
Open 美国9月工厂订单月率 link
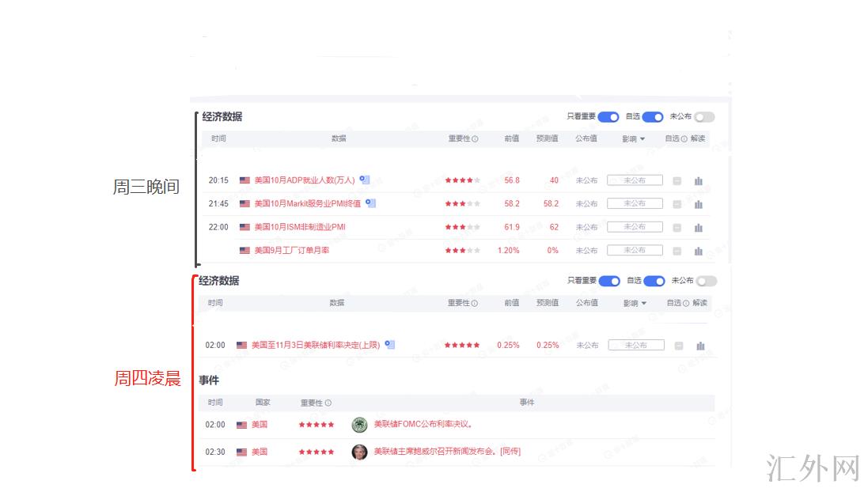click(x=292, y=250)
